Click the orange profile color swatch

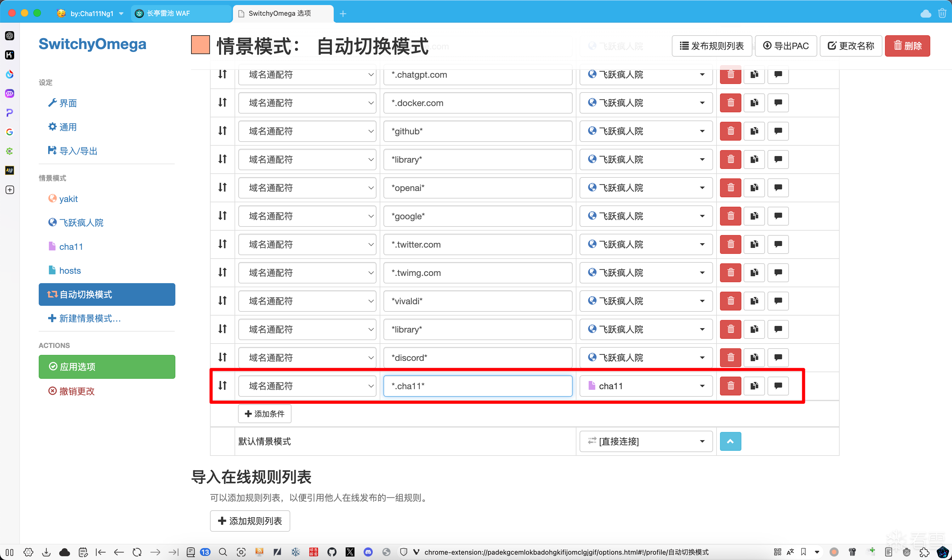201,45
